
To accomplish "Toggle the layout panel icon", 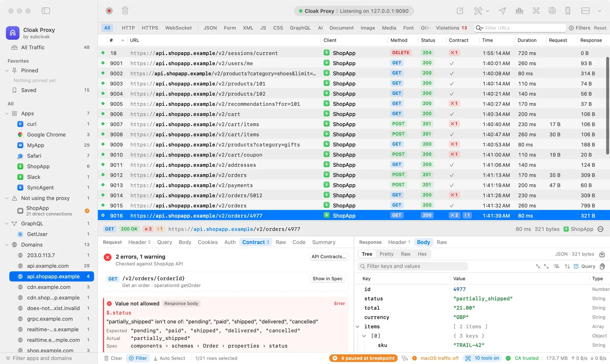I will click(585, 11).
